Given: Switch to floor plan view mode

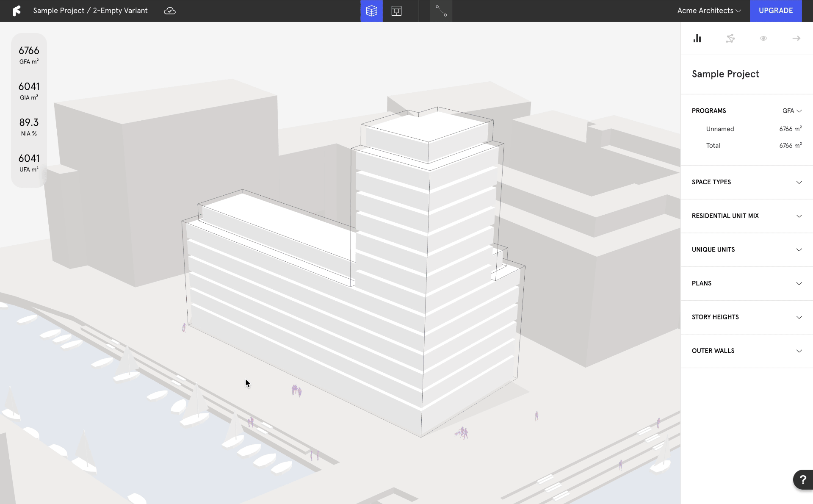Looking at the screenshot, I should pyautogui.click(x=396, y=11).
